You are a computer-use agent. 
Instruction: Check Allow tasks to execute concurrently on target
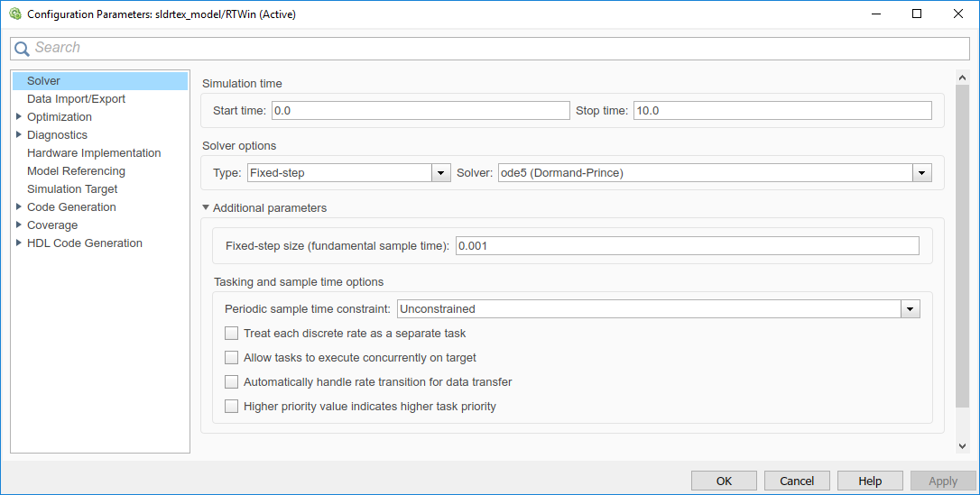tap(232, 358)
